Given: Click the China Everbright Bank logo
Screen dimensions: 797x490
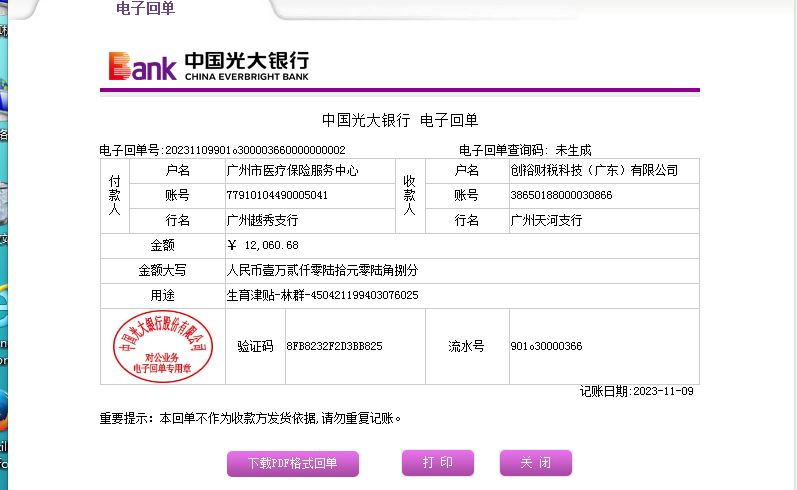Looking at the screenshot, I should coord(209,66).
